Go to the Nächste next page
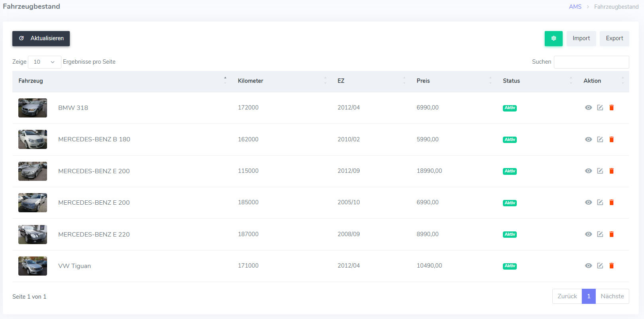The height and width of the screenshot is (319, 644). click(x=612, y=296)
